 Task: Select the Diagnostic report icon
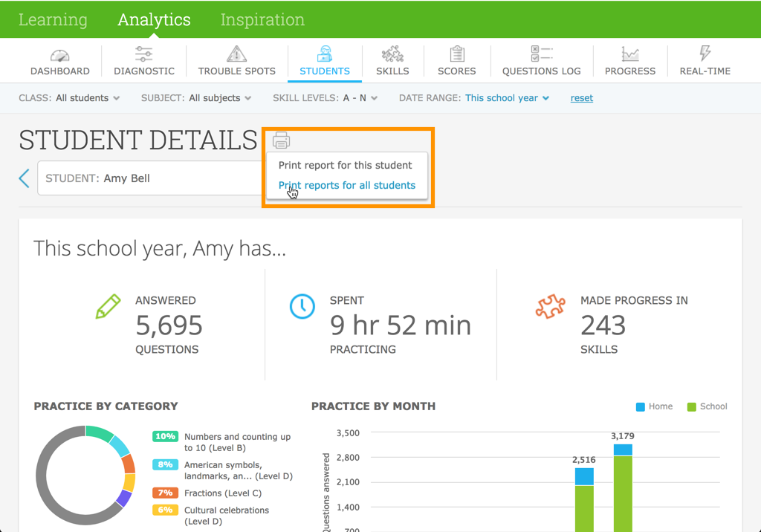click(x=143, y=60)
